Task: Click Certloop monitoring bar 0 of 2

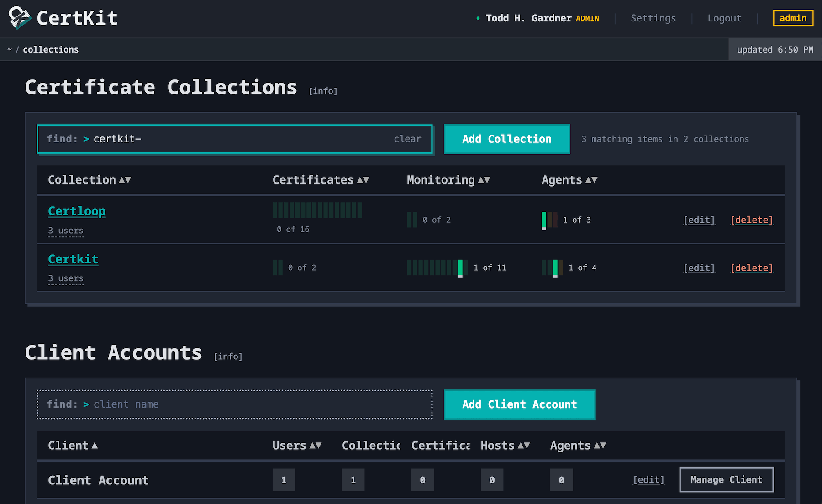Action: 412,220
